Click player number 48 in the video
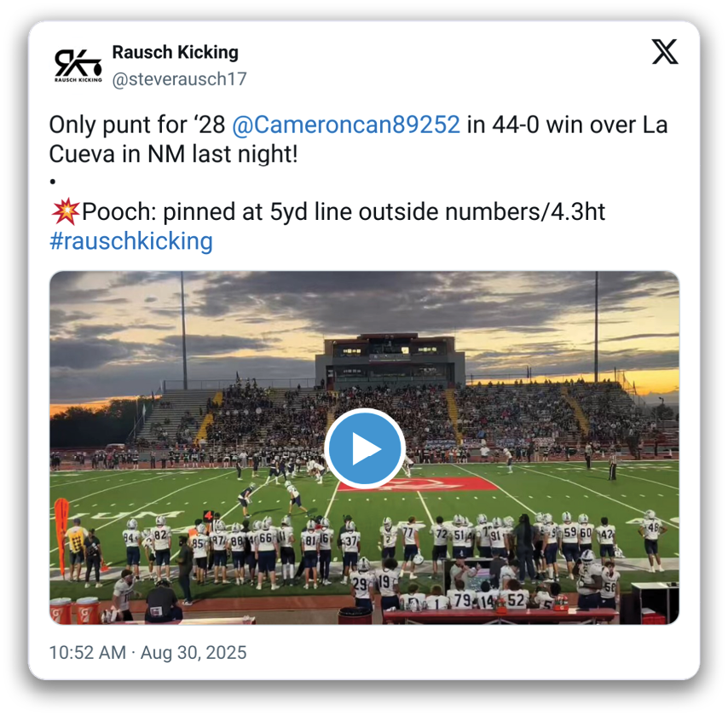728x716 pixels. pyautogui.click(x=652, y=539)
